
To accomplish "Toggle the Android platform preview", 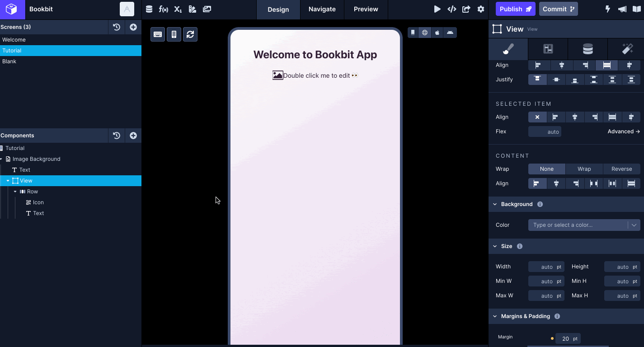I will click(450, 32).
